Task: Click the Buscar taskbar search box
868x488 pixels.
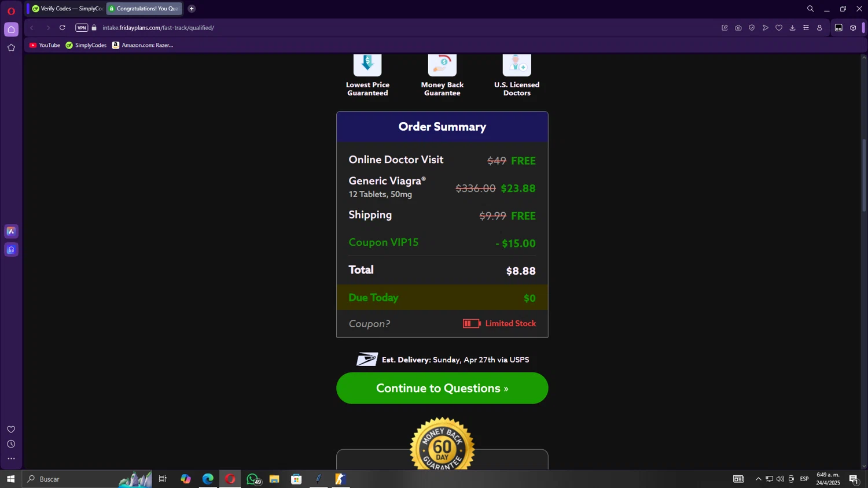Action: pyautogui.click(x=87, y=479)
